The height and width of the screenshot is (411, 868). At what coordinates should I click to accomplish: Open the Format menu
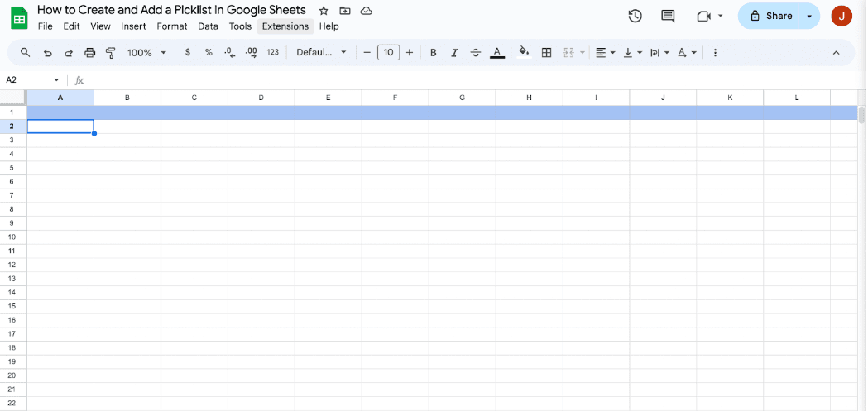coord(172,26)
